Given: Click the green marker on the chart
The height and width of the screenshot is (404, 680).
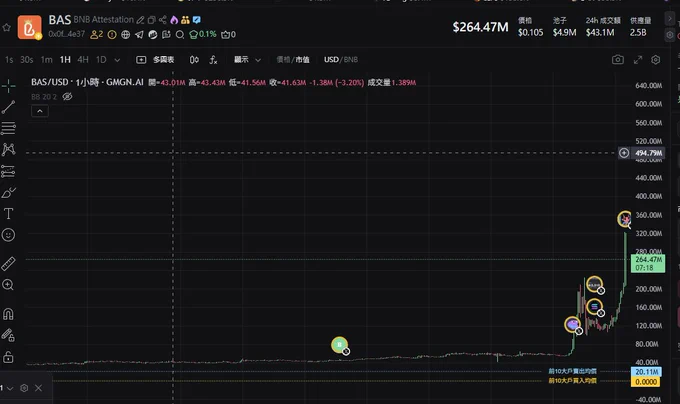Looking at the screenshot, I should tap(339, 345).
